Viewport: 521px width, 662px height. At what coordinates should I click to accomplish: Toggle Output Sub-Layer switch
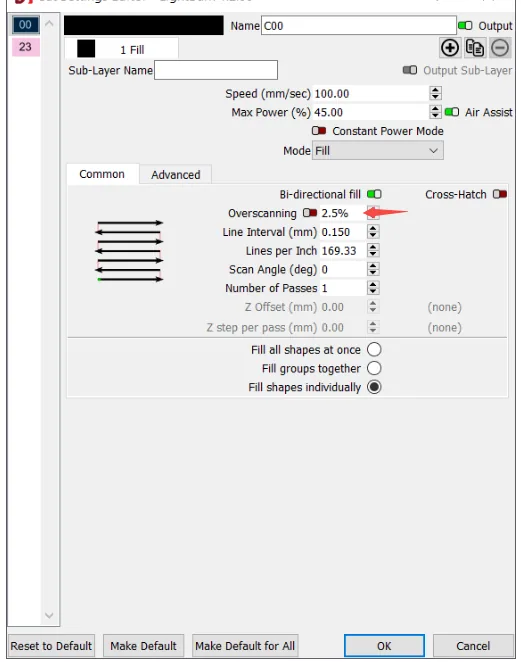tap(410, 70)
